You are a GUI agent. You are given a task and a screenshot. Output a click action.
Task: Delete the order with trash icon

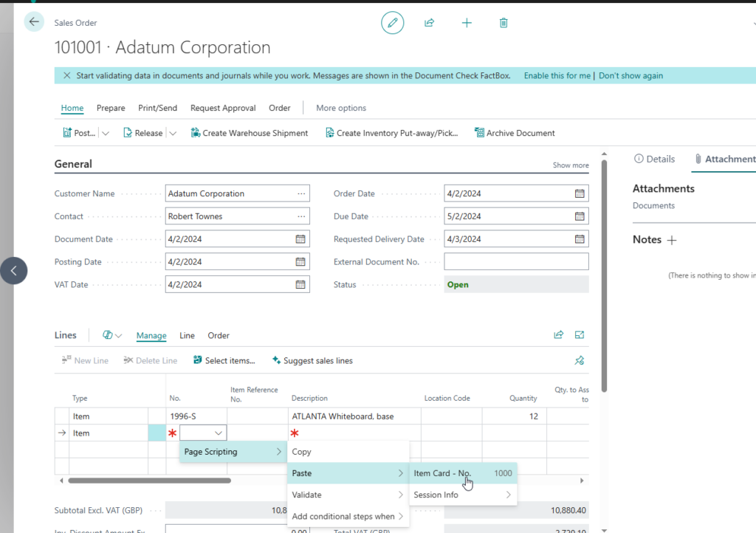(504, 23)
